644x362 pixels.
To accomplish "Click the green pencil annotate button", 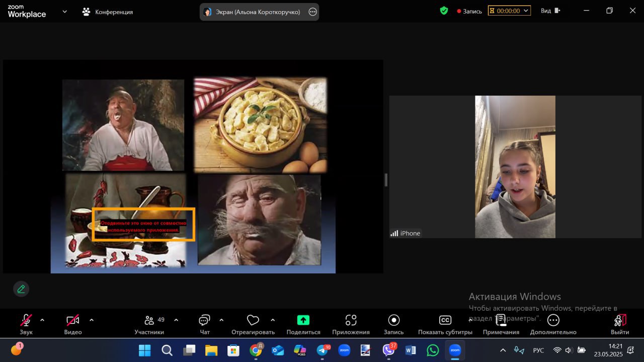I will 21,289.
